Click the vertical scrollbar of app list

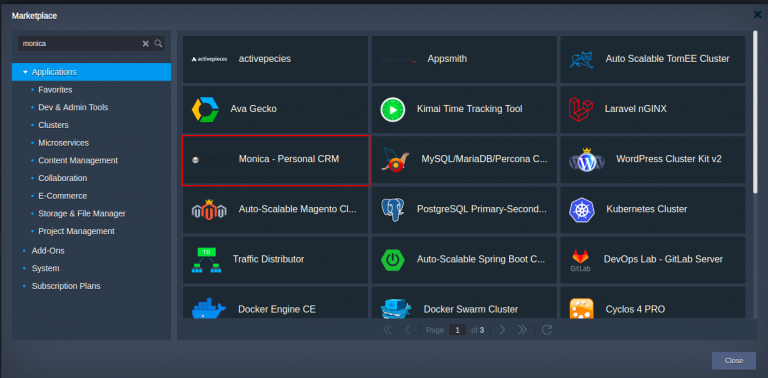point(756,113)
